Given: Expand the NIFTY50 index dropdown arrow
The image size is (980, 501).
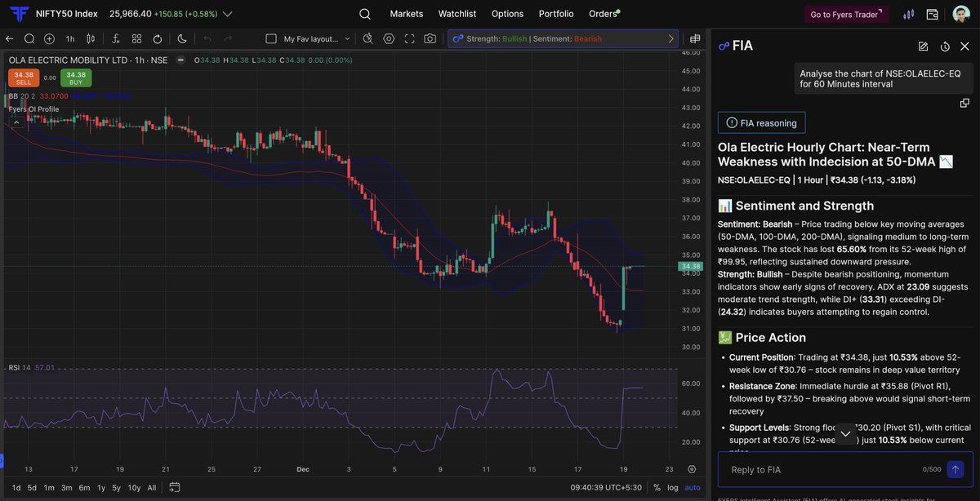Looking at the screenshot, I should click(x=227, y=14).
